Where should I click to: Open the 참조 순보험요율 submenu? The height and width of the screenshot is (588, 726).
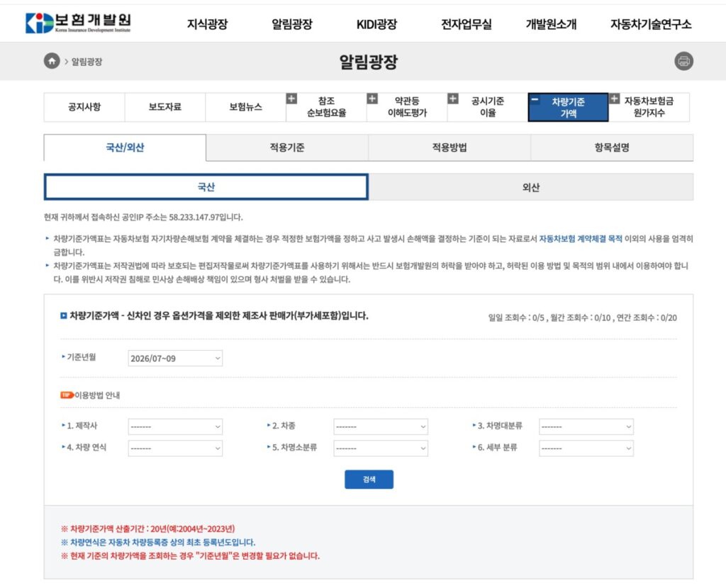coord(326,107)
